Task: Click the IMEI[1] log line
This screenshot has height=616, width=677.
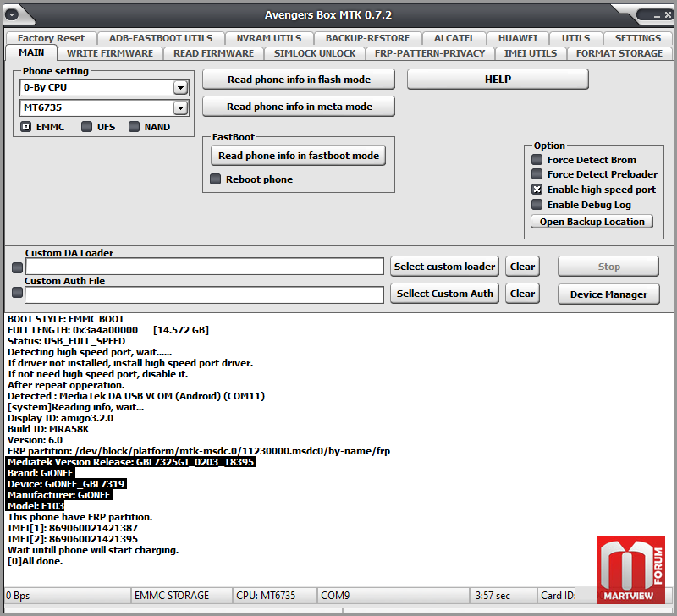Action: coord(73,528)
